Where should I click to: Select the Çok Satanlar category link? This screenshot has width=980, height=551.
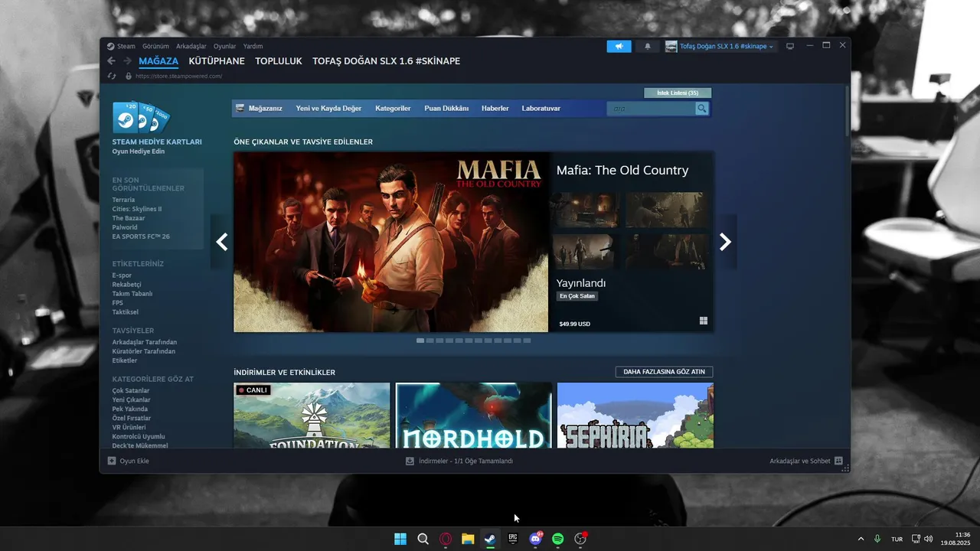pos(131,390)
